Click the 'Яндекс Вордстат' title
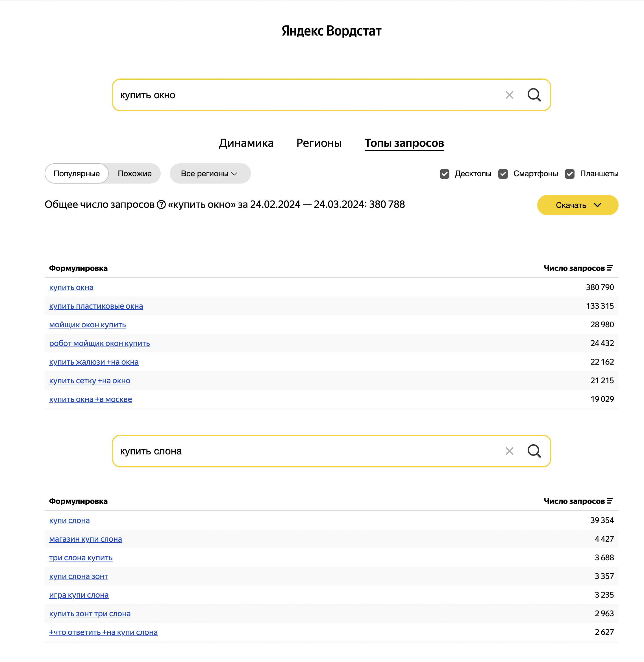The width and height of the screenshot is (644, 662). 332,31
